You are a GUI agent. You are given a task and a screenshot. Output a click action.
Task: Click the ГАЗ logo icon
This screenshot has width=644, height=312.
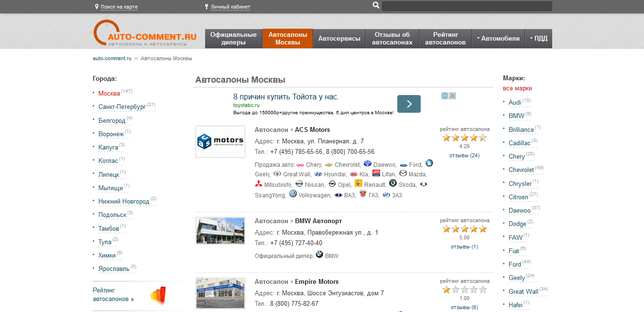tap(363, 194)
